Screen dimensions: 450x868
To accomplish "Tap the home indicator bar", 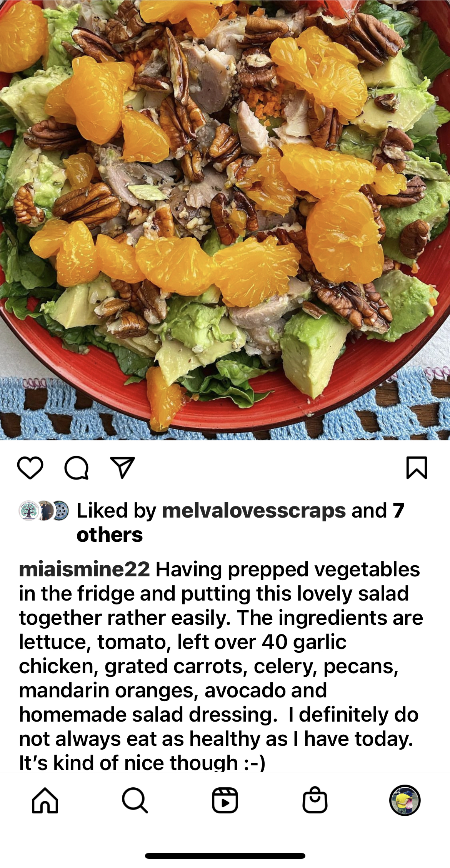I will pyautogui.click(x=225, y=856).
